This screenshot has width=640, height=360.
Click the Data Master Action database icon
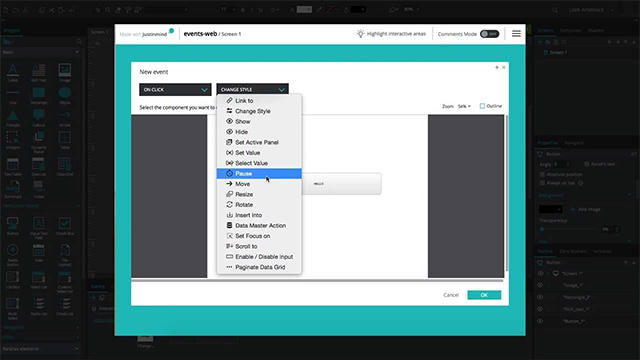(229, 225)
